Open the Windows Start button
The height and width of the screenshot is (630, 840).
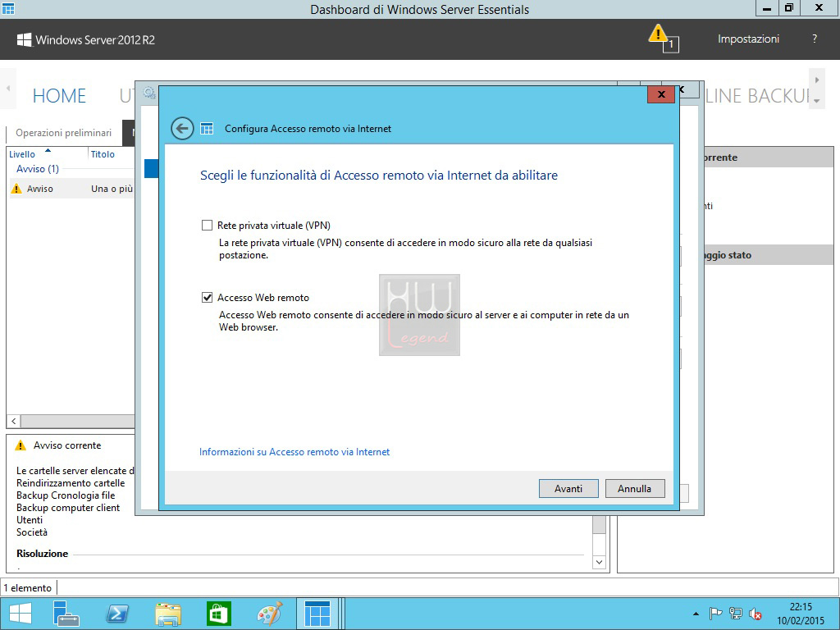[21, 614]
